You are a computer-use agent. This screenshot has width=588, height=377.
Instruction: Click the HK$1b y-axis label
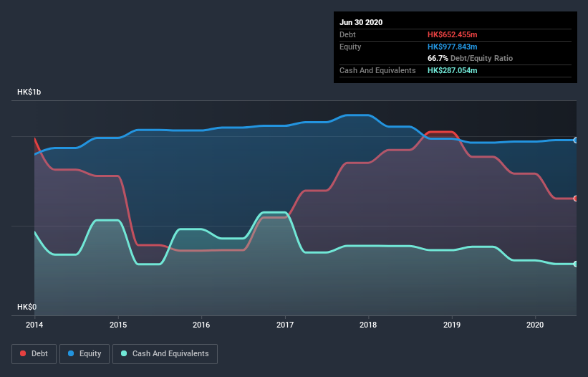[29, 92]
